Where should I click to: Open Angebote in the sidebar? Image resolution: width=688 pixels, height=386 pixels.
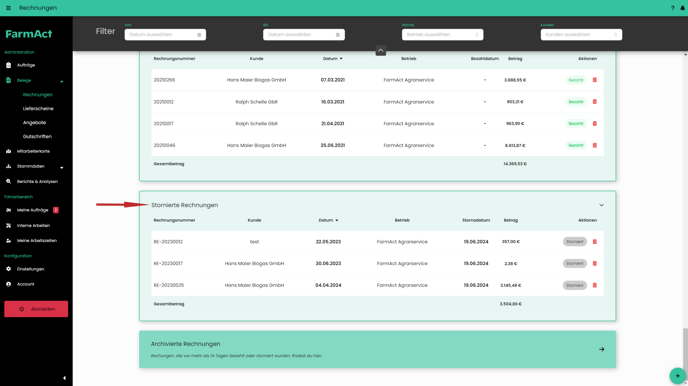[34, 123]
